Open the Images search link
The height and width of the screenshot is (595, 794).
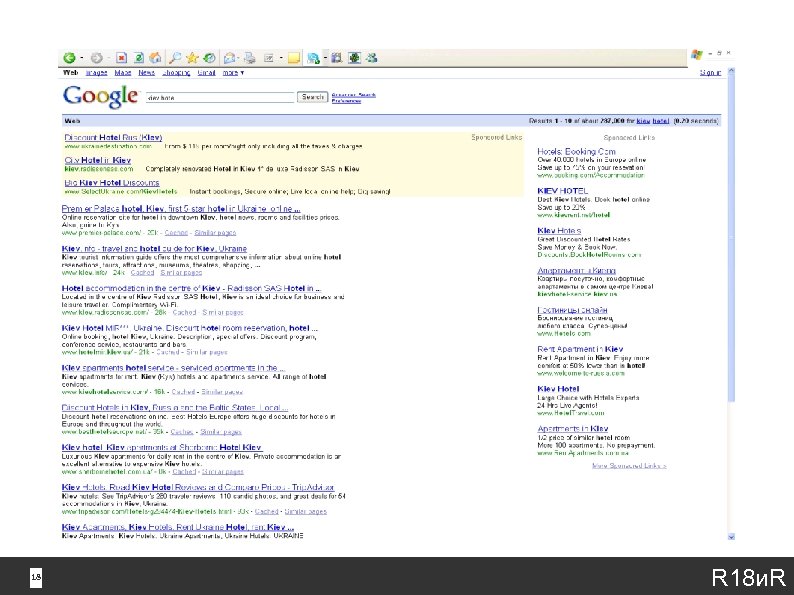coord(96,73)
